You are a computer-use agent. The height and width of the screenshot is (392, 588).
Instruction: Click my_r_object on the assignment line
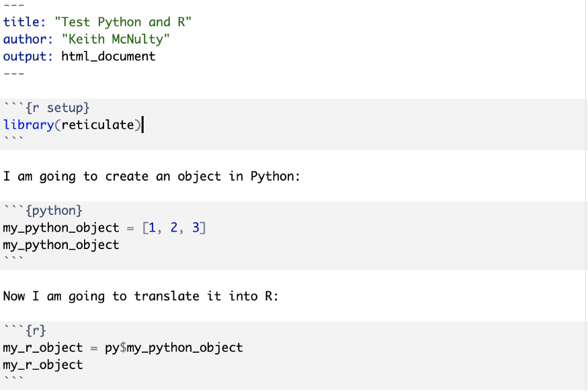pyautogui.click(x=43, y=348)
